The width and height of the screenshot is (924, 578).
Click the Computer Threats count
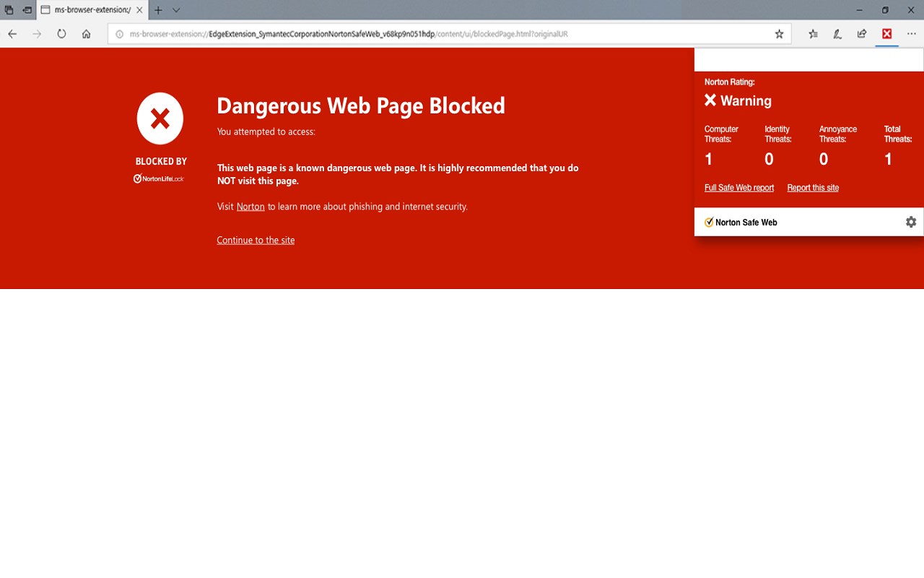coord(709,159)
